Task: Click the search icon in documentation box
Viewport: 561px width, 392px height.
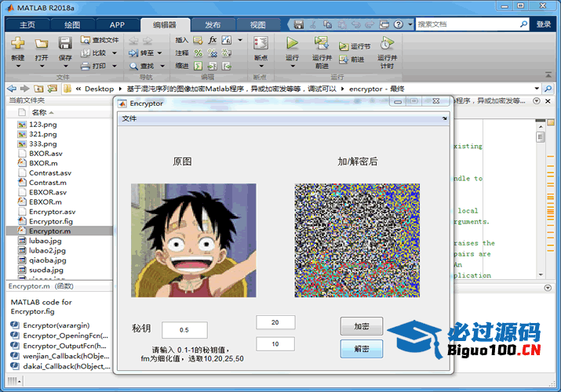Action: (523, 24)
